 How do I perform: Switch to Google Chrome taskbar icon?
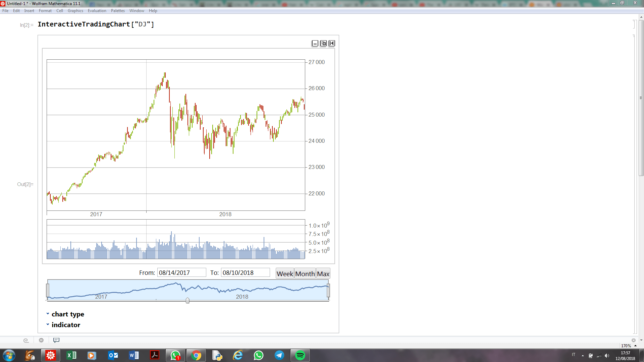[196, 355]
